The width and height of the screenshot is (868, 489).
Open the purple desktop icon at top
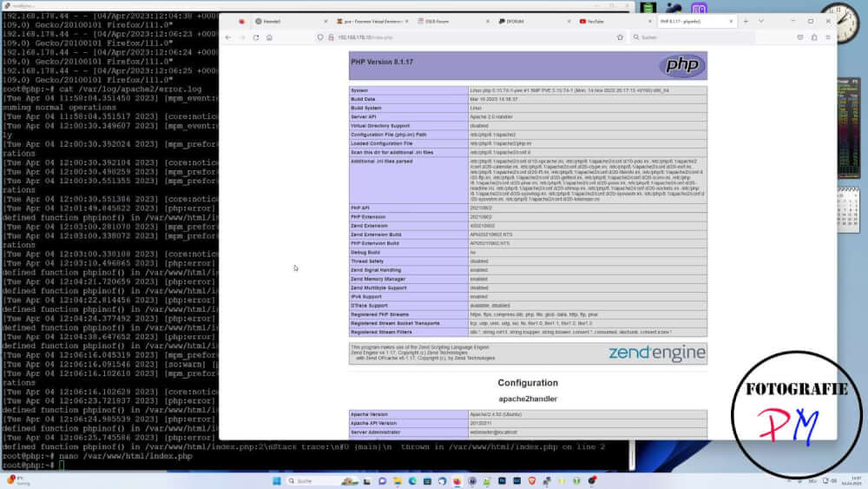tap(699, 8)
